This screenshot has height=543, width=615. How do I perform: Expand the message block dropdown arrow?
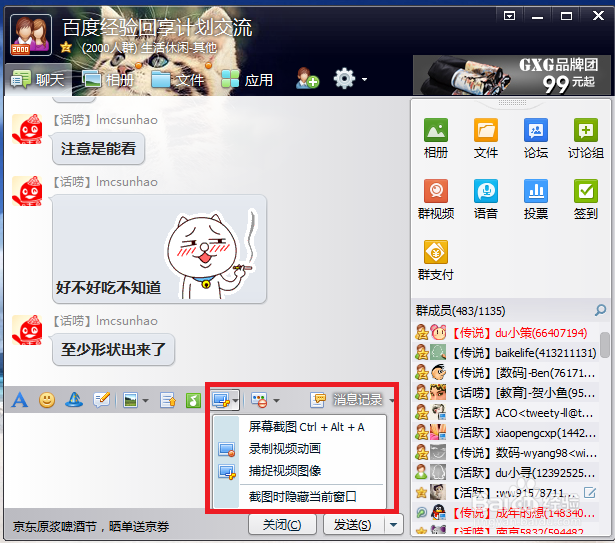[277, 401]
